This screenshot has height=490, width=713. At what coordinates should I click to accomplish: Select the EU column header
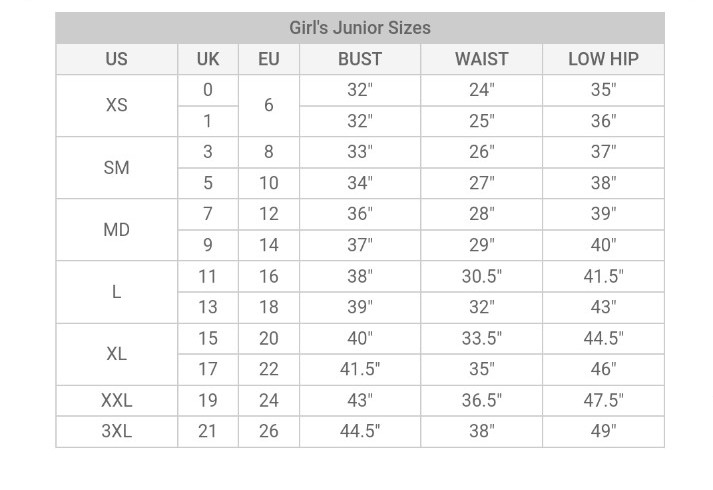[269, 59]
